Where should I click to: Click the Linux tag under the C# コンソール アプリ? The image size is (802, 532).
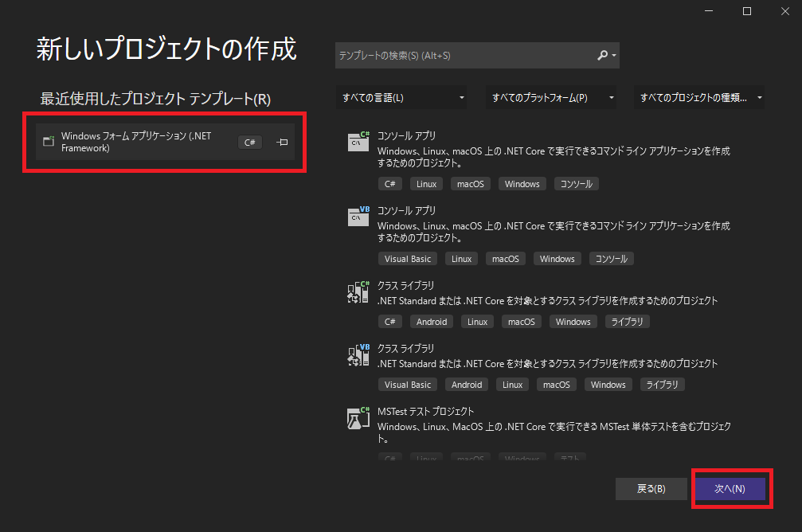[x=426, y=184]
